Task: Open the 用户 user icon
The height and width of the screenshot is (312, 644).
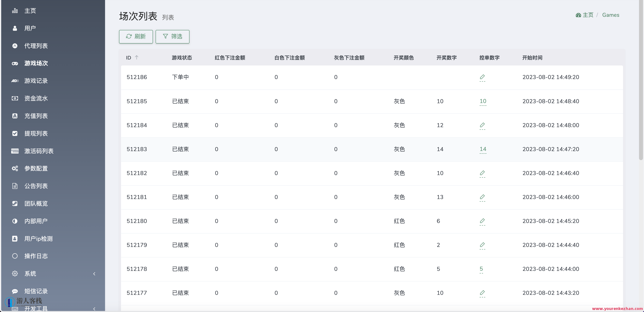Action: pos(15,28)
